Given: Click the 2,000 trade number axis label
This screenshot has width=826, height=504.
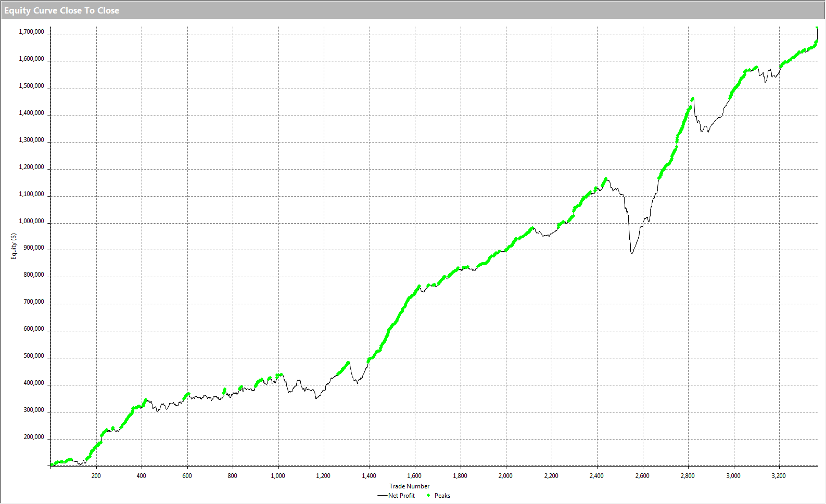Looking at the screenshot, I should pyautogui.click(x=505, y=476).
